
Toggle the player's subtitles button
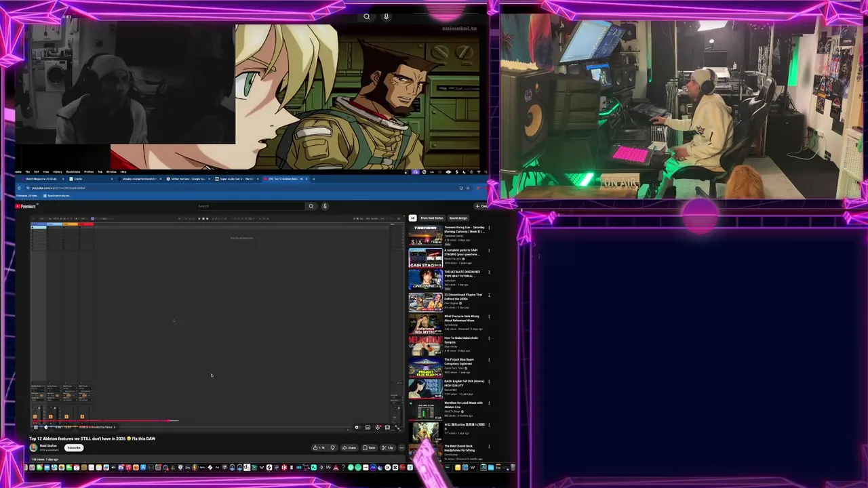[x=368, y=427]
